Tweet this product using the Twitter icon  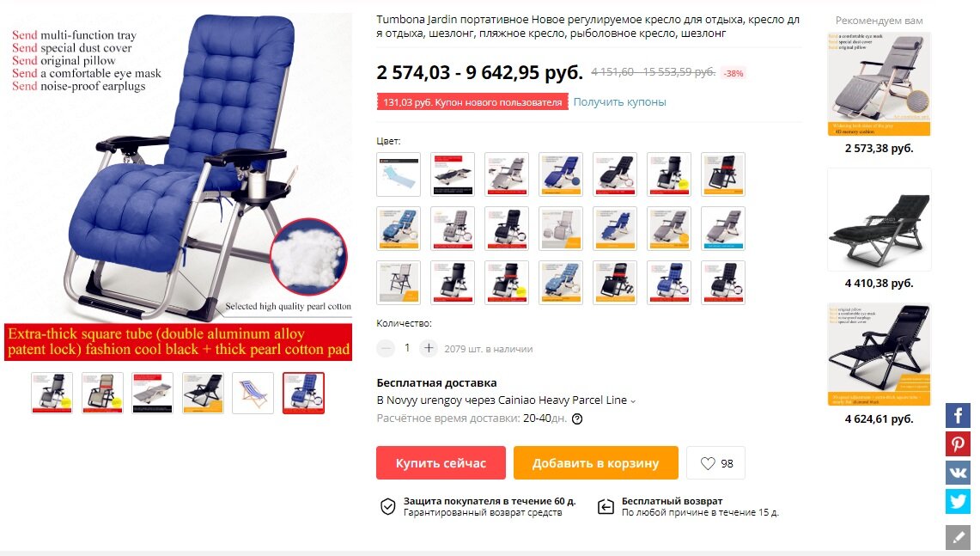coord(958,502)
